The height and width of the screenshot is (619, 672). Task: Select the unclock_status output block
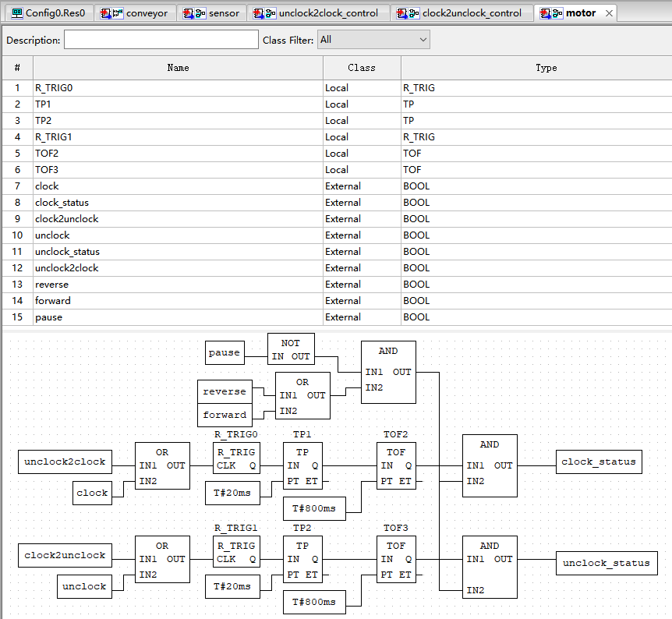pos(607,564)
